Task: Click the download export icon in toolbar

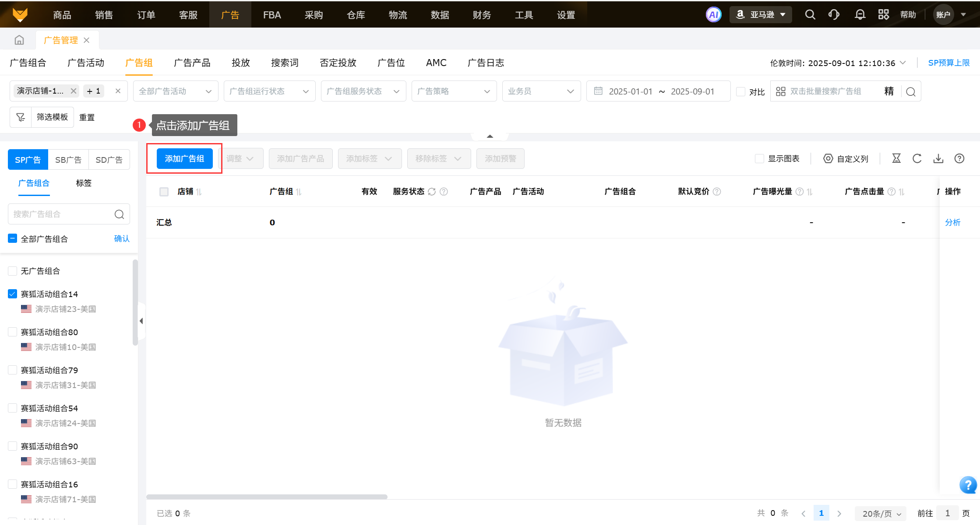Action: click(x=938, y=158)
